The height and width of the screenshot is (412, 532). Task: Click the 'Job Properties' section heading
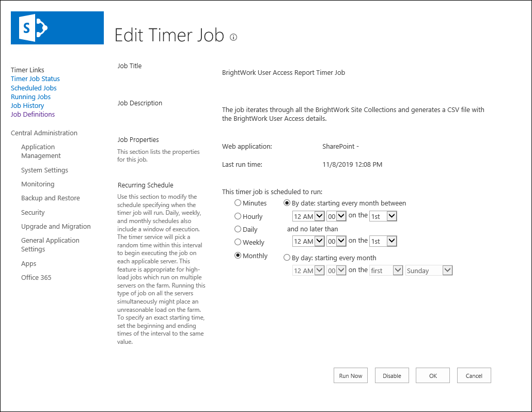[138, 140]
